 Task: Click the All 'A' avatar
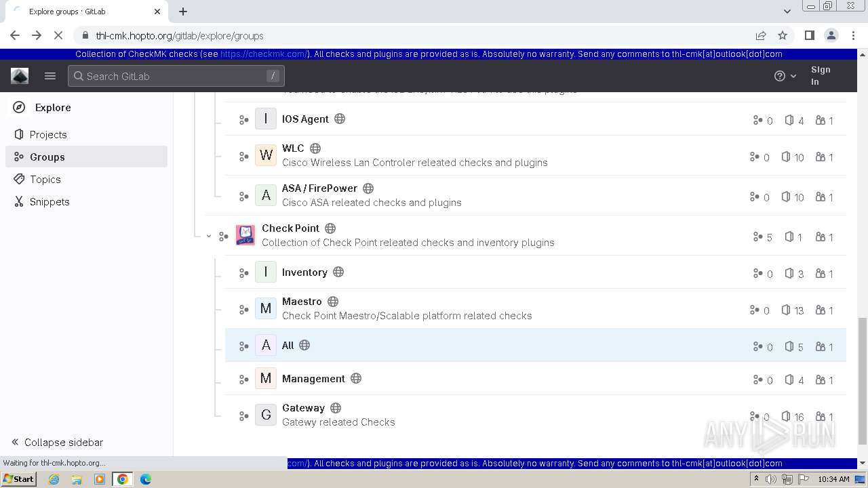tap(266, 345)
